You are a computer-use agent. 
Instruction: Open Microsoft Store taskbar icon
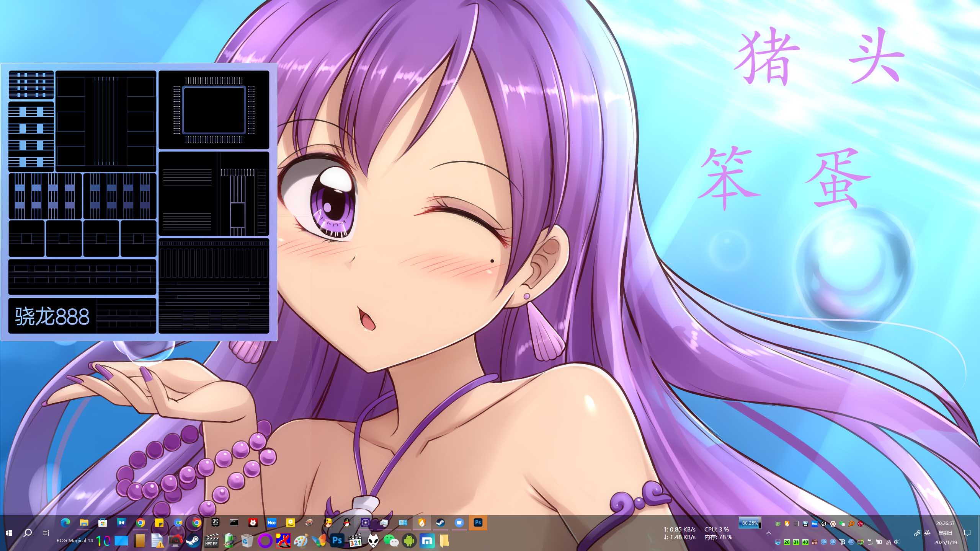click(103, 523)
